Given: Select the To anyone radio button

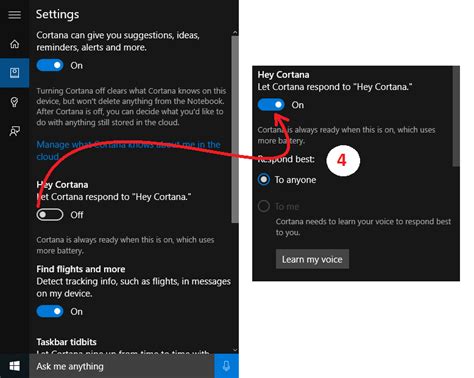Looking at the screenshot, I should [x=264, y=179].
